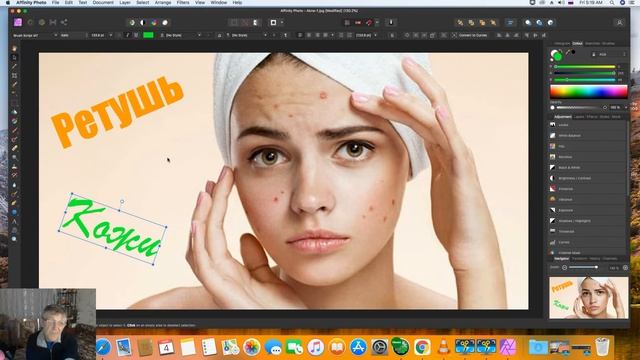Click the zoom-out icon in Navigator
The width and height of the screenshot is (640, 360).
564,268
